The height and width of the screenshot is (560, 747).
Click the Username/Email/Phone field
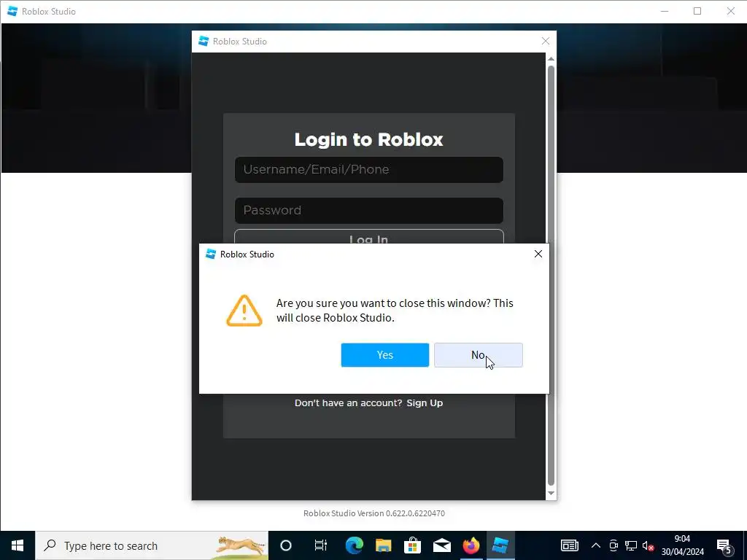[368, 169]
